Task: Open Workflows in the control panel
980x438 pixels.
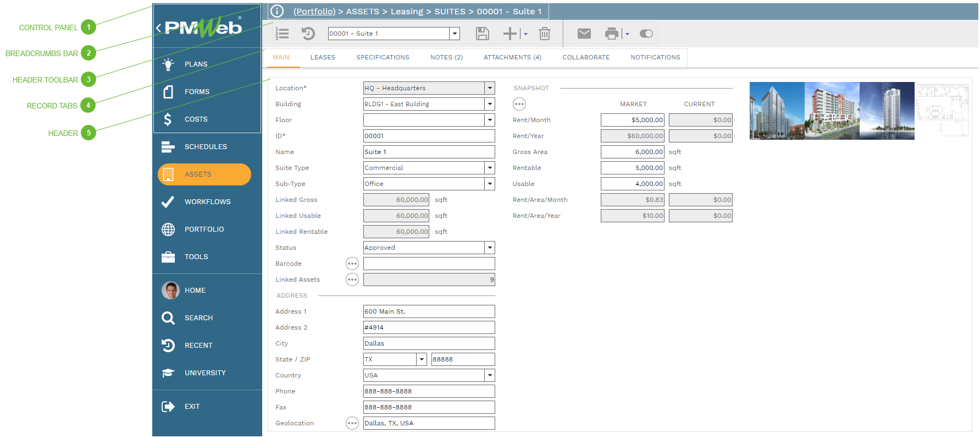Action: (207, 202)
